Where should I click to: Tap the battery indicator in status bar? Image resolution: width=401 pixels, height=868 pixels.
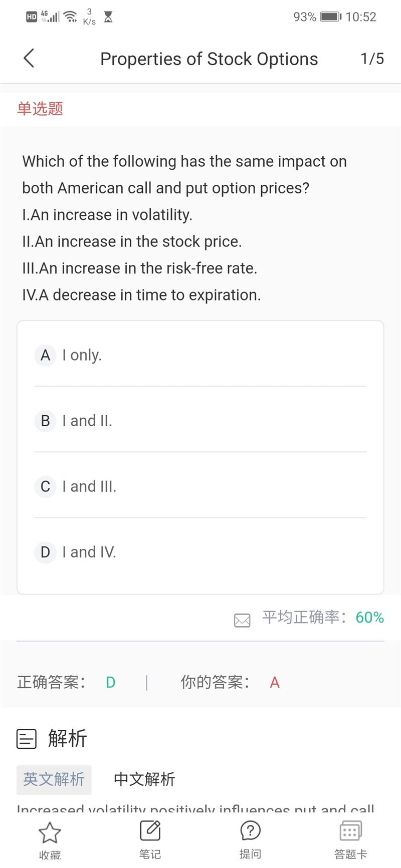[330, 17]
